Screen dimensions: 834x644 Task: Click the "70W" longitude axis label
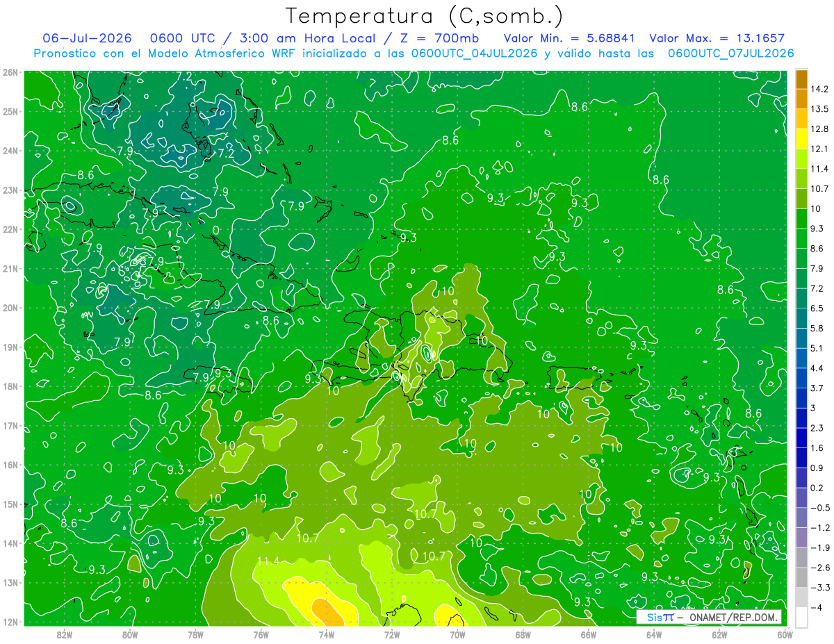tap(457, 634)
